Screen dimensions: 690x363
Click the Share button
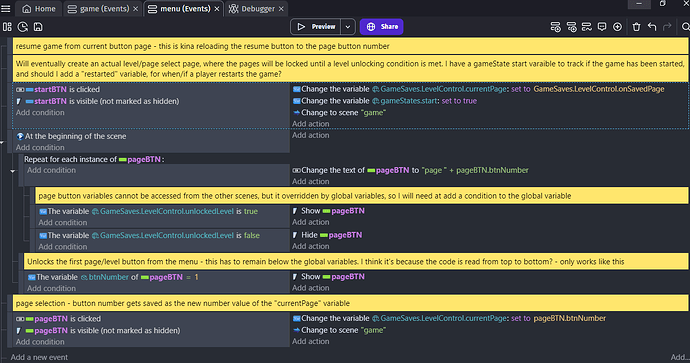(382, 27)
